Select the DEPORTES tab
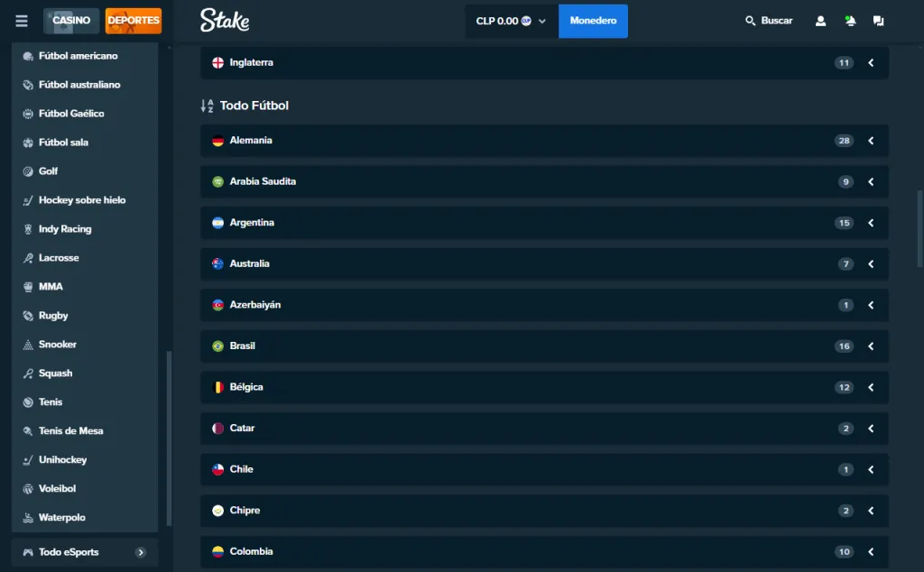This screenshot has height=572, width=924. pyautogui.click(x=133, y=20)
